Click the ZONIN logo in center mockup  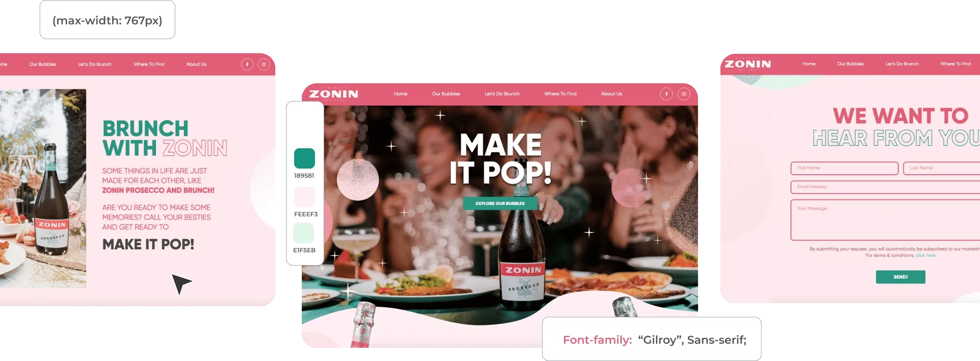[334, 94]
